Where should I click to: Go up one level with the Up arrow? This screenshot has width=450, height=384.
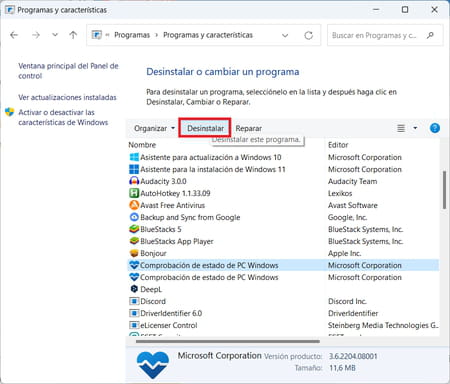click(x=73, y=35)
